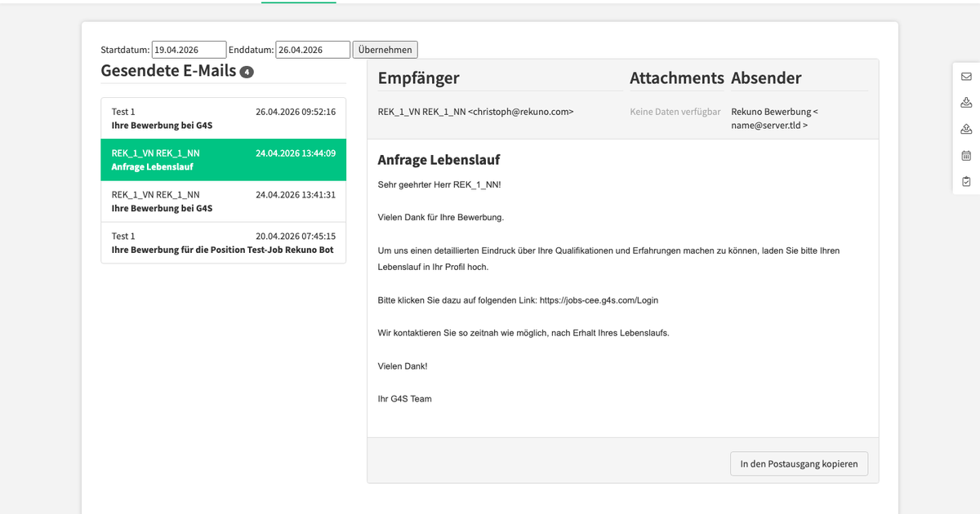This screenshot has height=514, width=980.
Task: Select the highlighted Anfrage Lebenslauf email
Action: (x=223, y=160)
